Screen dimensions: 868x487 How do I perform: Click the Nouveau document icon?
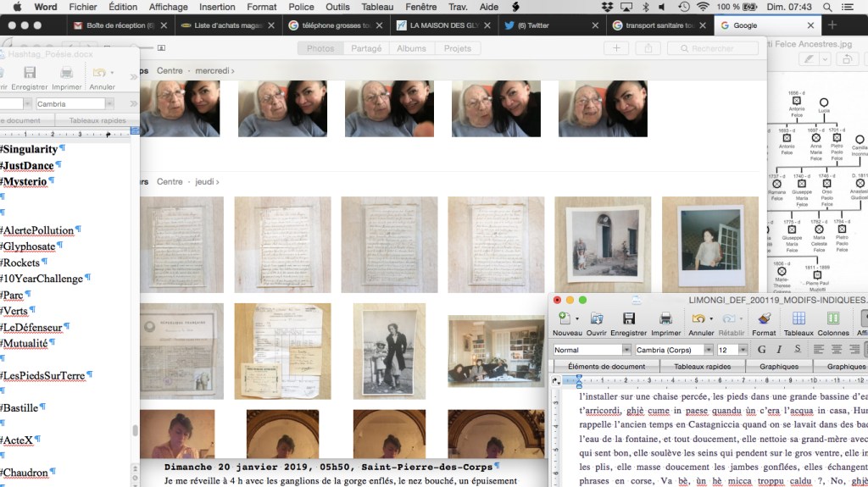[x=565, y=319]
